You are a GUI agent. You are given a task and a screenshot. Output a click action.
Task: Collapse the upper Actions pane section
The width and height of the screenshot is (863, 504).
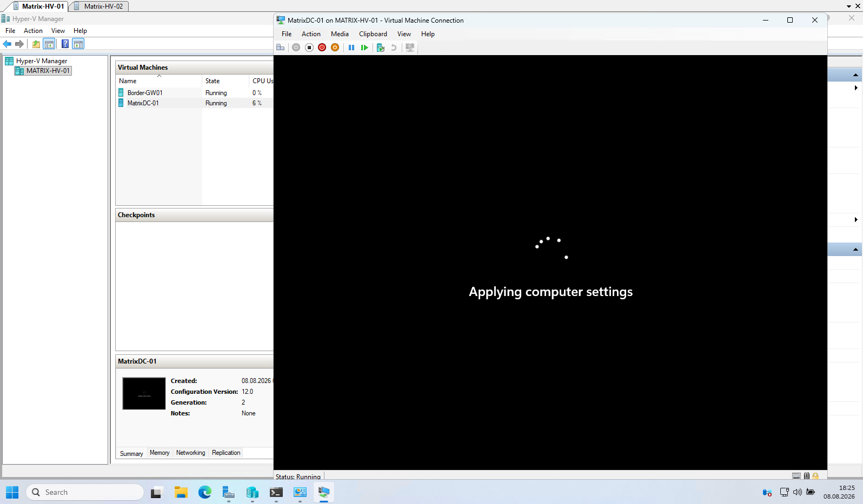click(855, 75)
